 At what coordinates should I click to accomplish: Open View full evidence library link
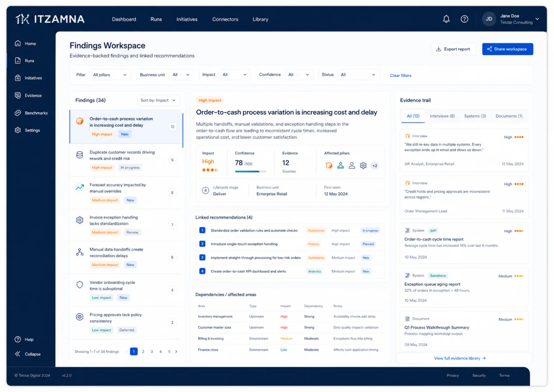point(460,358)
